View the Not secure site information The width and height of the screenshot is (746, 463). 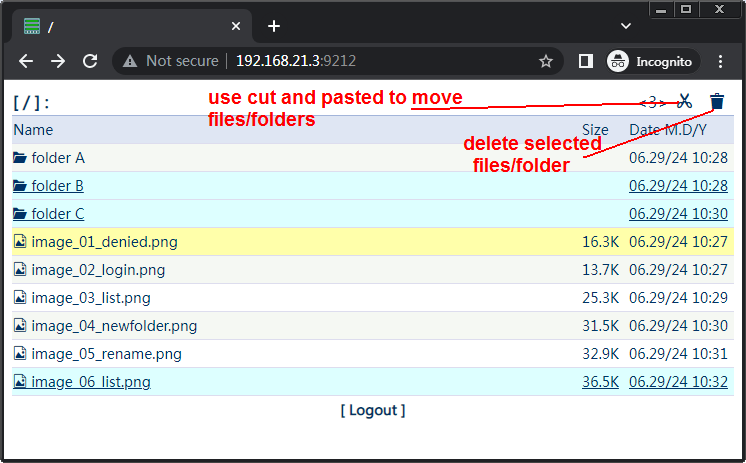tap(172, 61)
